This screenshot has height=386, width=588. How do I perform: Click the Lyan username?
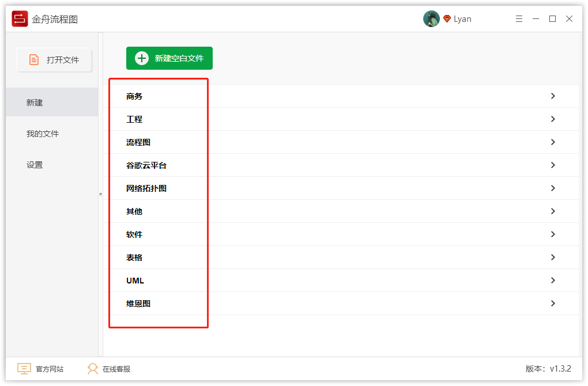(462, 19)
